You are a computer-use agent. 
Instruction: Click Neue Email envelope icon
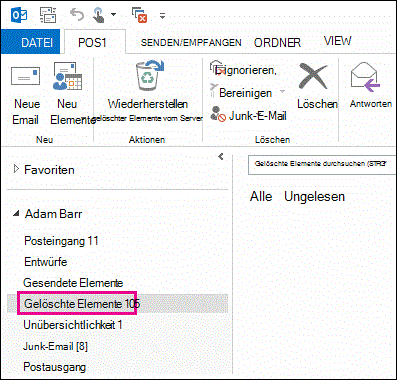(26, 76)
